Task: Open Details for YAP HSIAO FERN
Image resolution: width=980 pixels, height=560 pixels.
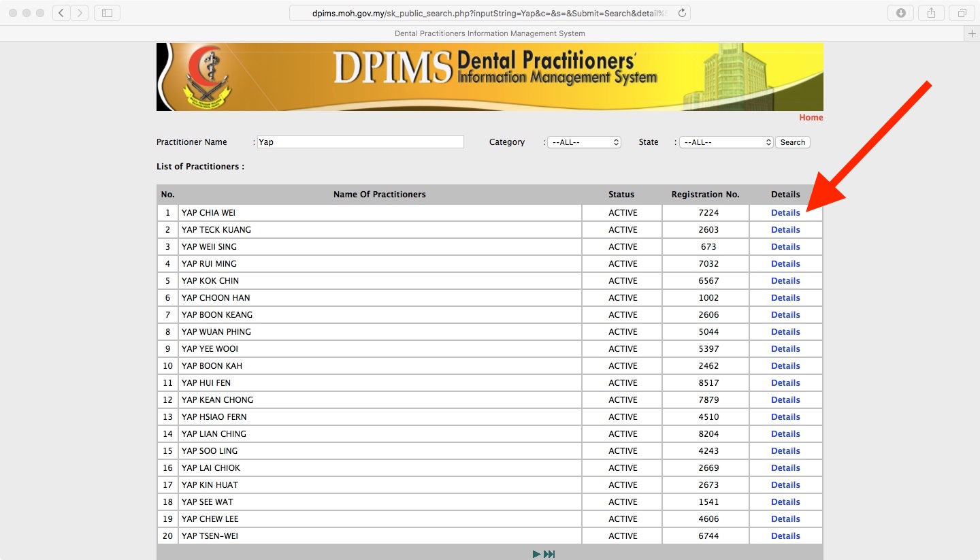Action: [785, 417]
